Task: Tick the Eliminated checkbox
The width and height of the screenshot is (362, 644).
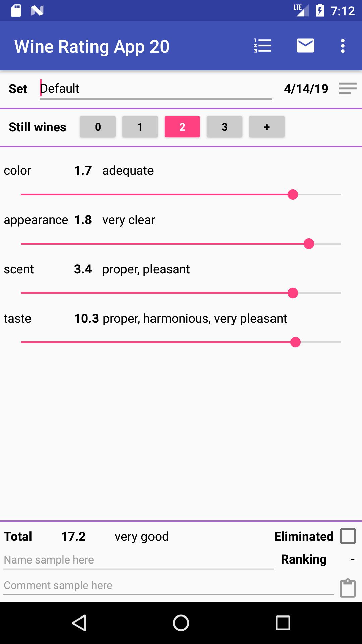Action: click(x=348, y=536)
